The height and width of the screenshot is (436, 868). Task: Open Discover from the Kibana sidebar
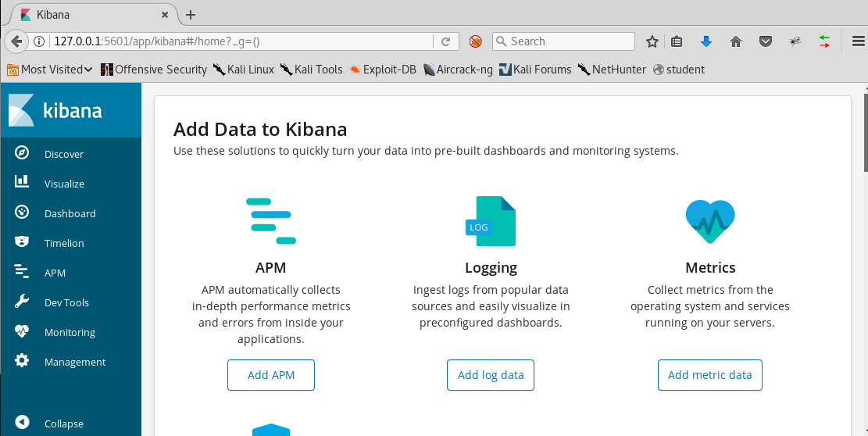tap(63, 154)
